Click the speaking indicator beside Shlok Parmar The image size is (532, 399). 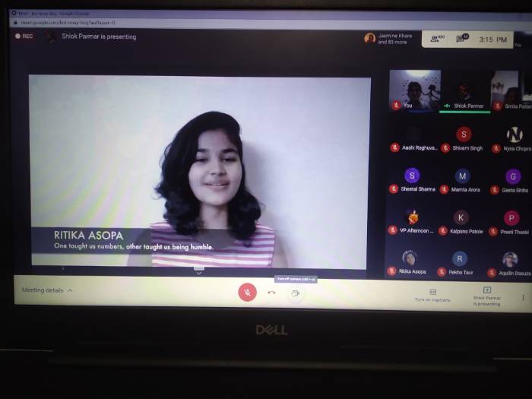click(447, 106)
